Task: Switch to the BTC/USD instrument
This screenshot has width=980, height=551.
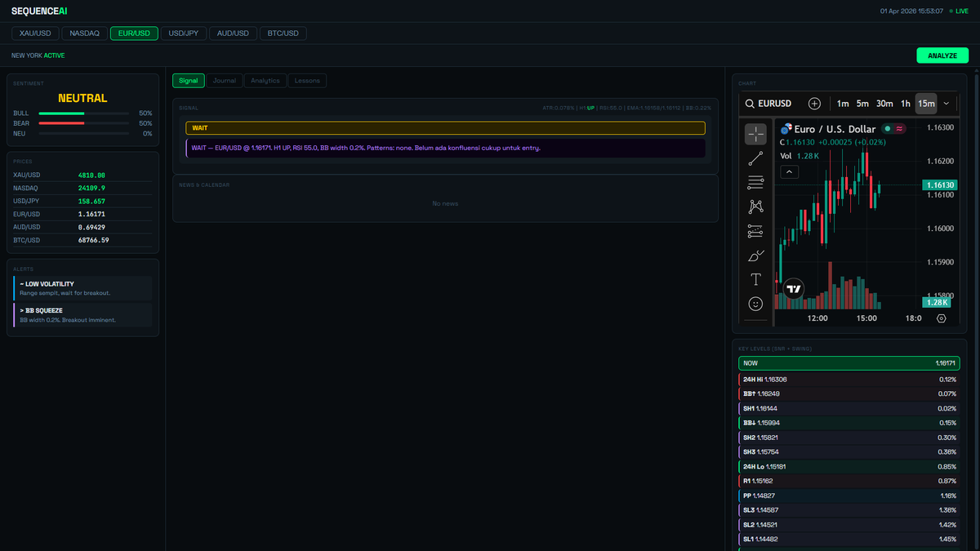Action: (283, 33)
